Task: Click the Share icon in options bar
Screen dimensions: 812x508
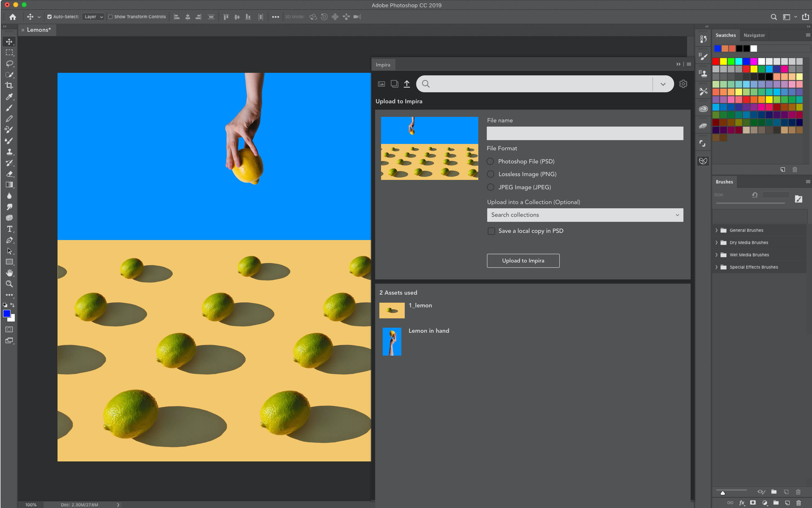Action: coord(806,17)
